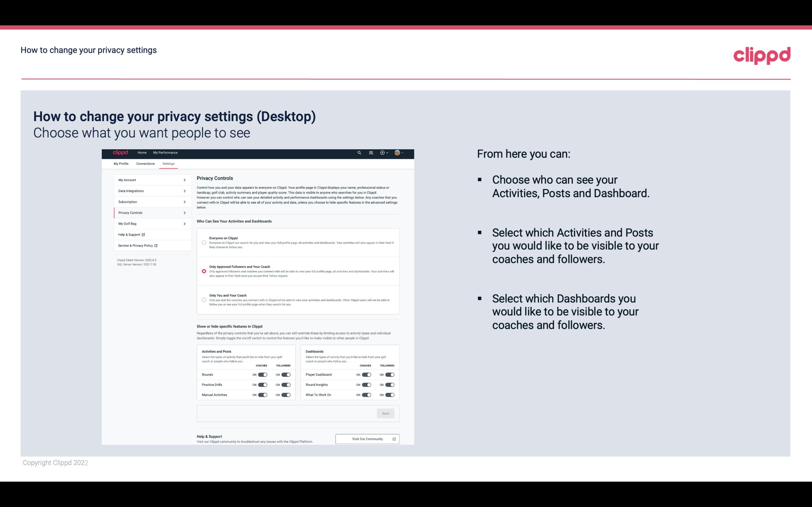This screenshot has width=812, height=507.
Task: Click the Home menu item in top nav
Action: pos(142,153)
